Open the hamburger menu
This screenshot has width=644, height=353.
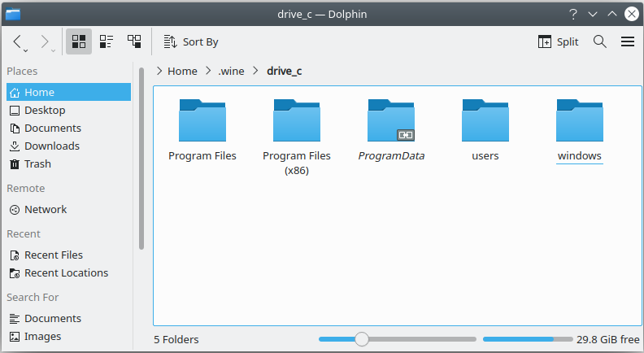point(628,41)
